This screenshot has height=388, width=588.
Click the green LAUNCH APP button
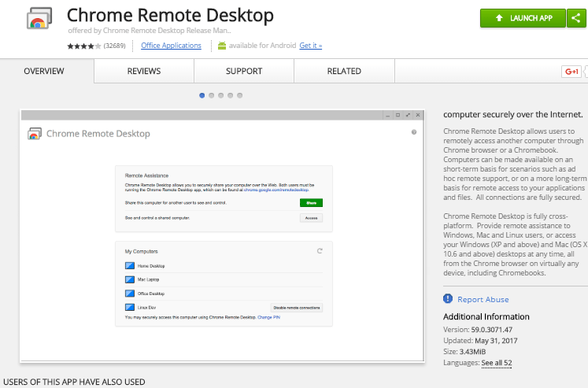pyautogui.click(x=523, y=18)
